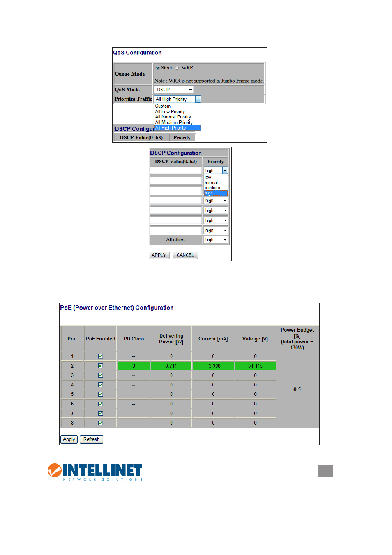Toggle PoE Enabled checkbox for port 4
Viewport: 392px width, 555px height.
(100, 385)
